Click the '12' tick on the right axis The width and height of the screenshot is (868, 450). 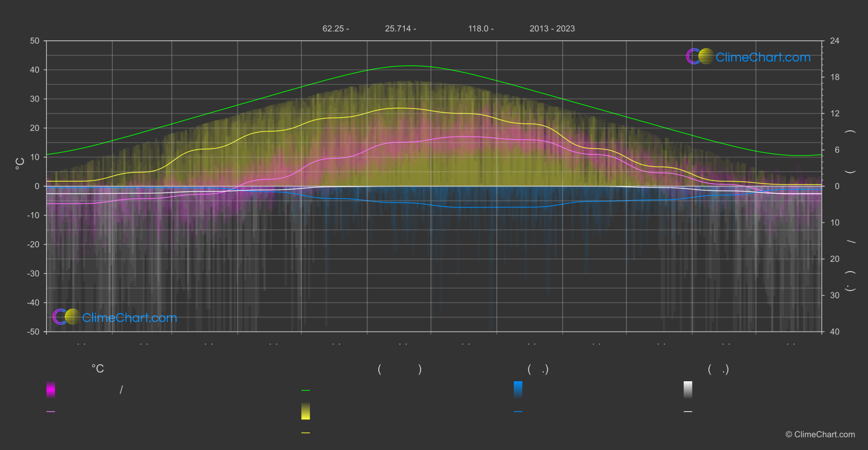pyautogui.click(x=835, y=113)
